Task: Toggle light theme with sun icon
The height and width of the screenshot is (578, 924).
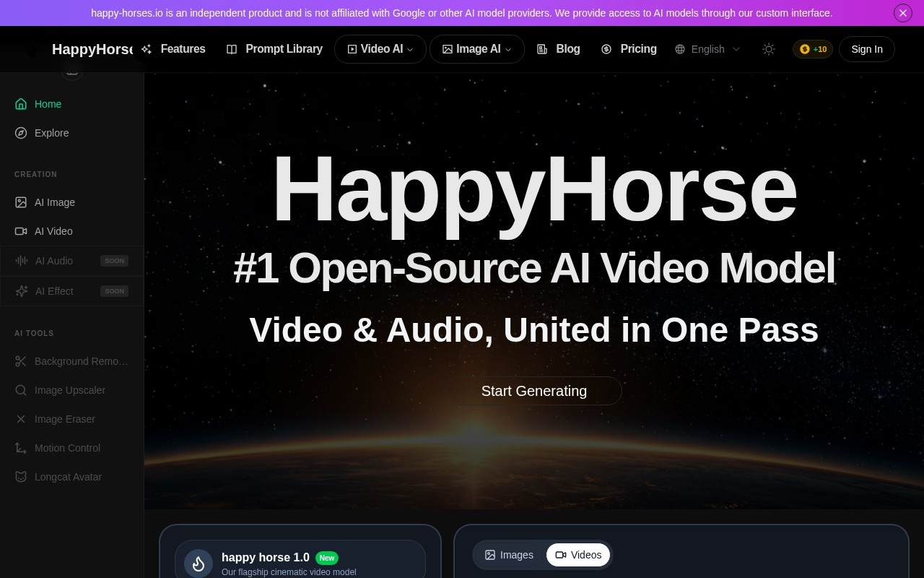Action: click(769, 49)
